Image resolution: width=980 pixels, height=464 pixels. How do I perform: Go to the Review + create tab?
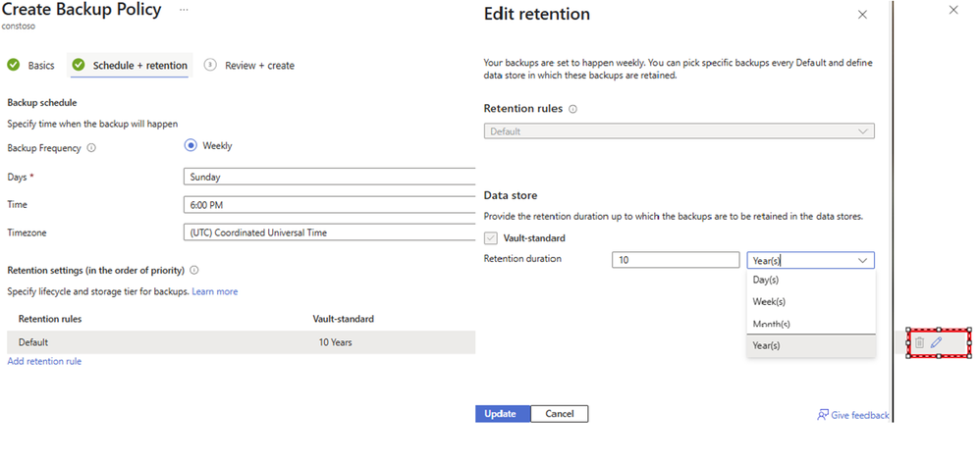(258, 66)
